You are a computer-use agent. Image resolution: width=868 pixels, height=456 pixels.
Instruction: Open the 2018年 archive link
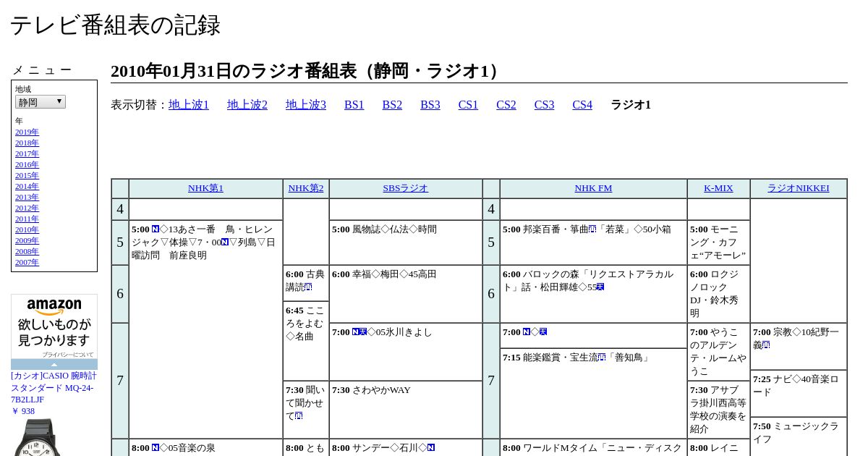27,143
